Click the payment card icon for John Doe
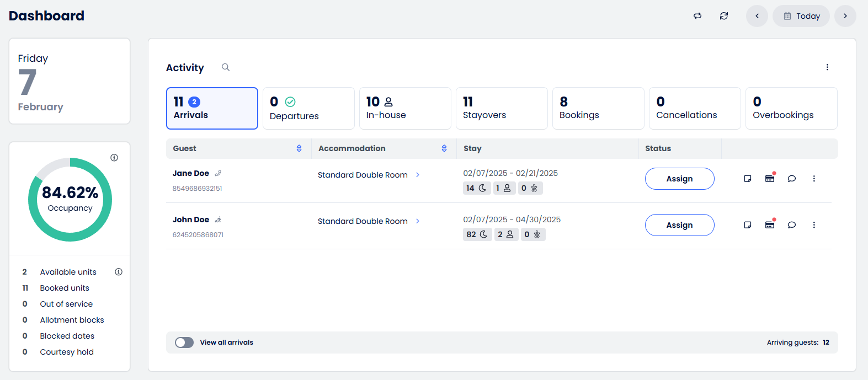The height and width of the screenshot is (380, 868). coord(770,224)
